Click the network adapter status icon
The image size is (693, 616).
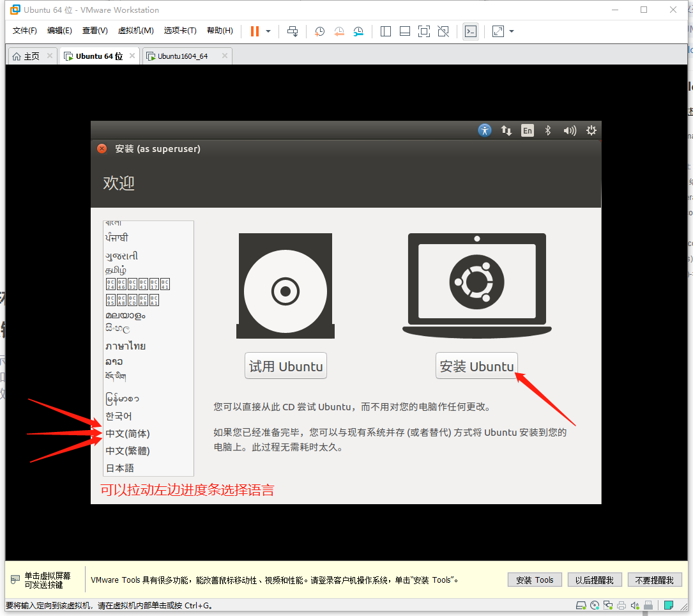(607, 605)
